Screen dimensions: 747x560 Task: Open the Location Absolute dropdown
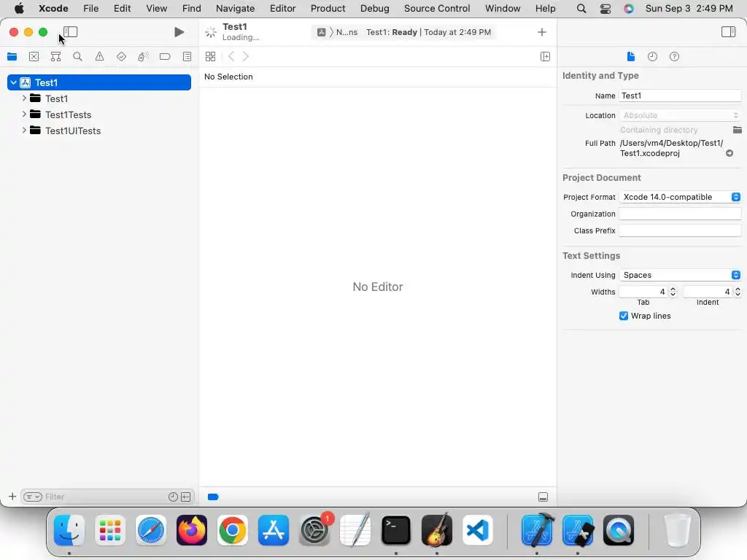pyautogui.click(x=680, y=115)
